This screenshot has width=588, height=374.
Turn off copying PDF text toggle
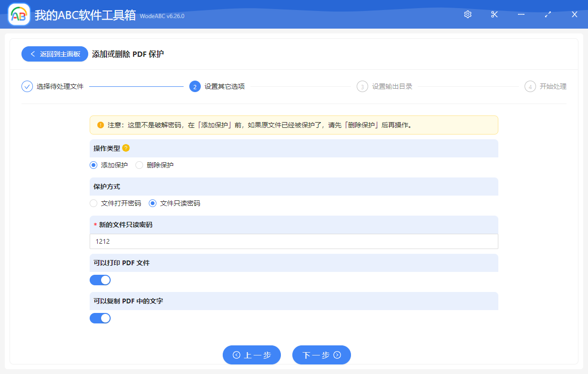click(100, 318)
